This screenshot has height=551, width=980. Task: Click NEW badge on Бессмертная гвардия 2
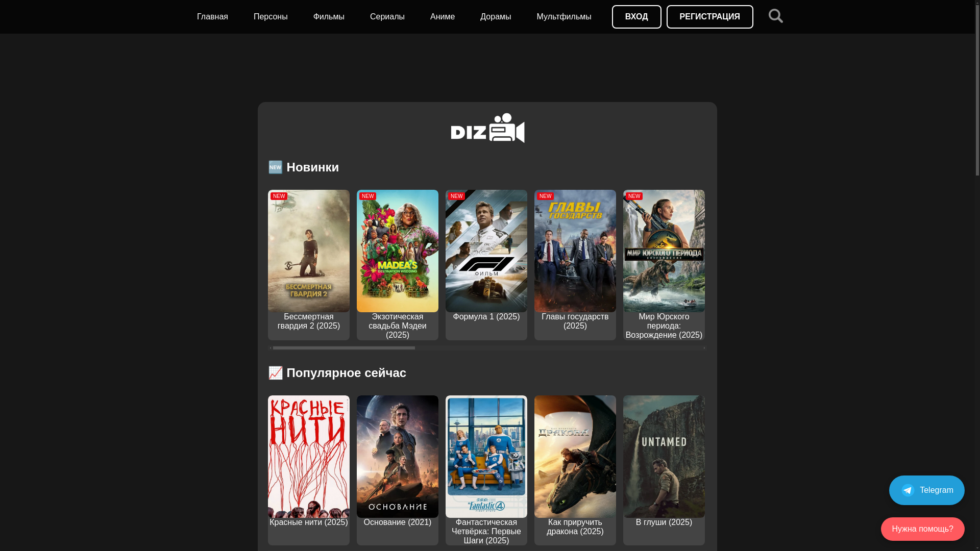[x=279, y=196]
